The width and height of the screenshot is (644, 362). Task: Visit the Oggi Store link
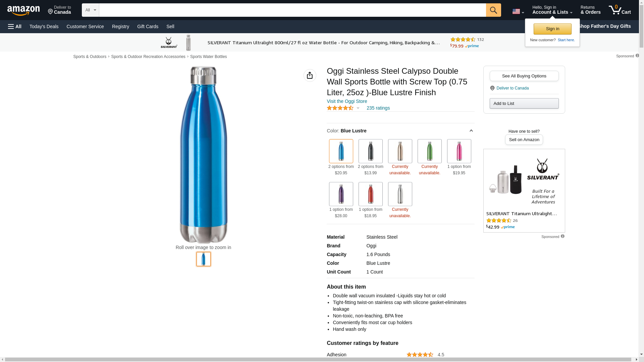coord(347,101)
